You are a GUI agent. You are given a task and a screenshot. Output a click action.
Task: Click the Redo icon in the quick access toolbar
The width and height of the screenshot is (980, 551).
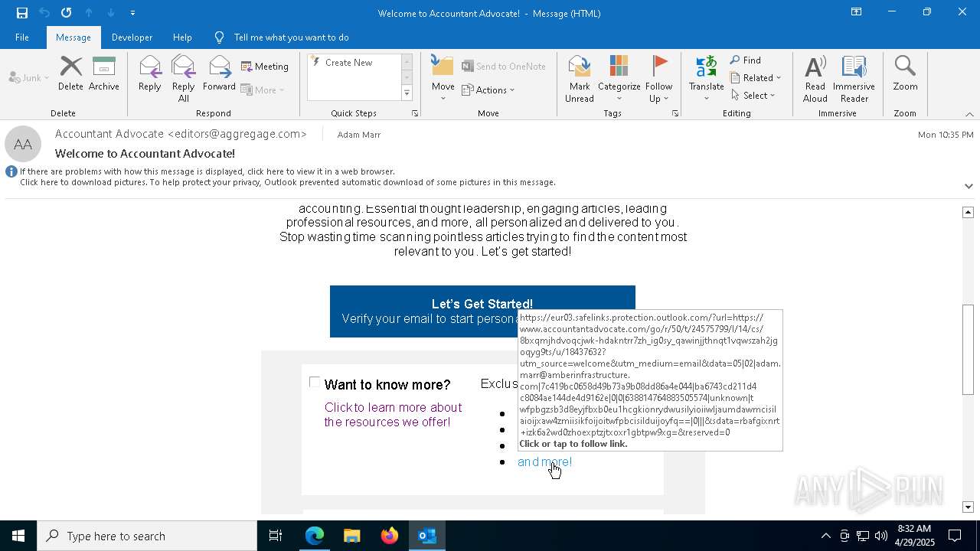[x=67, y=13]
